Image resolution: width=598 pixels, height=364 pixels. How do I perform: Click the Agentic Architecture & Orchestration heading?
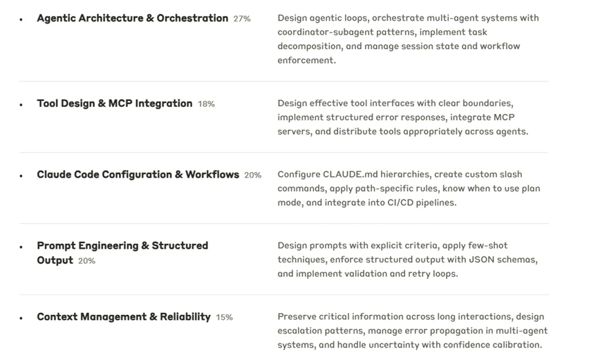point(132,19)
